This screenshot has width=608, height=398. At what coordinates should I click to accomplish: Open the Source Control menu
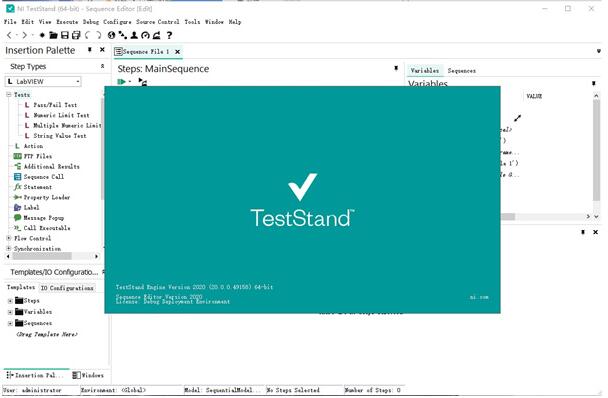click(x=157, y=22)
